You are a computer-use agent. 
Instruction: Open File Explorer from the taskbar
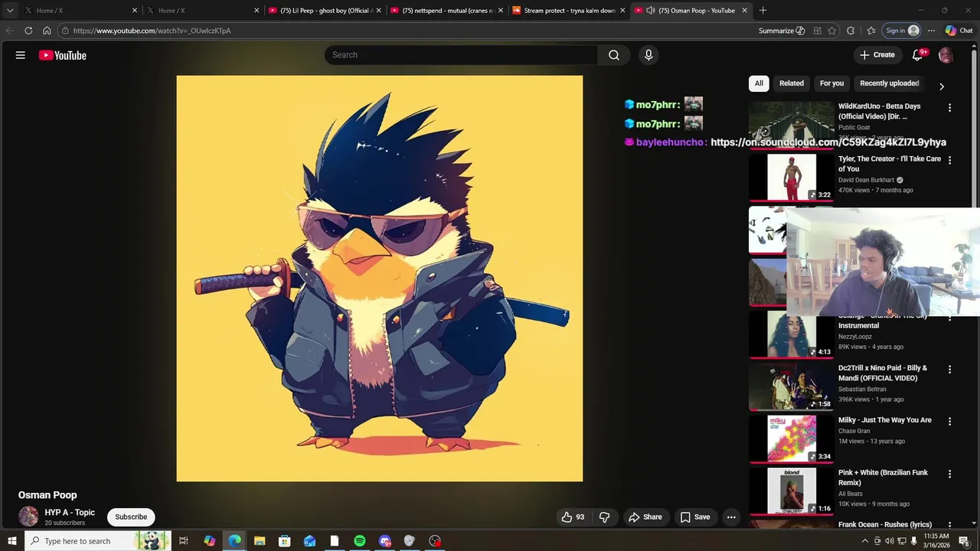click(260, 541)
